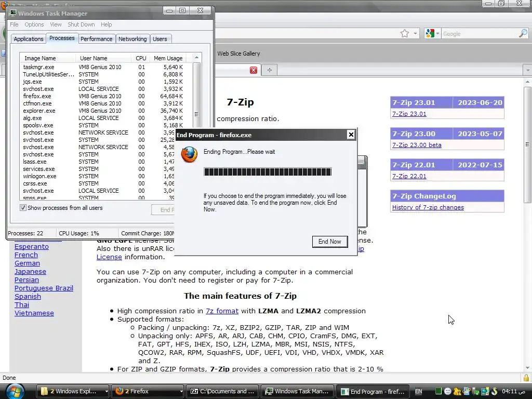Sort processes by CPU column header
The width and height of the screenshot is (532, 399).
pos(141,58)
